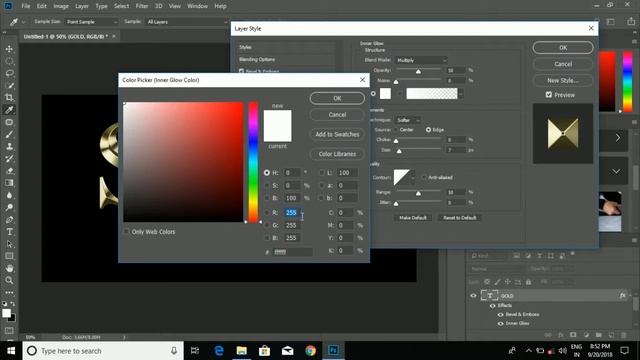Select the Move tool
The image size is (640, 360).
9,49
